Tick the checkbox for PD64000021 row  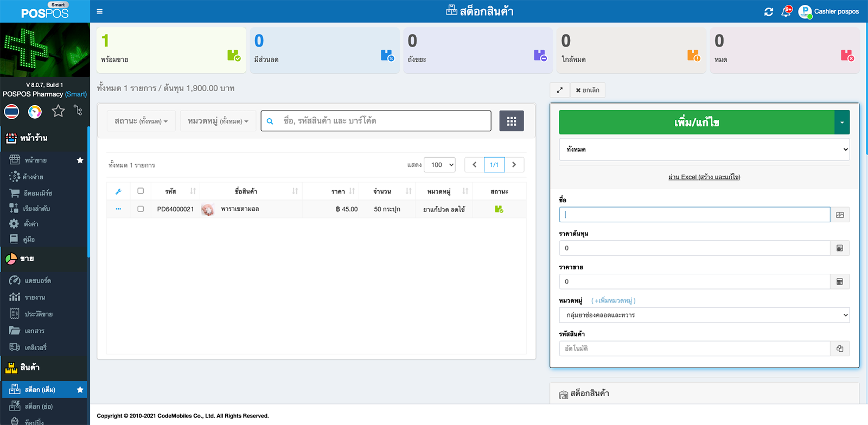141,209
